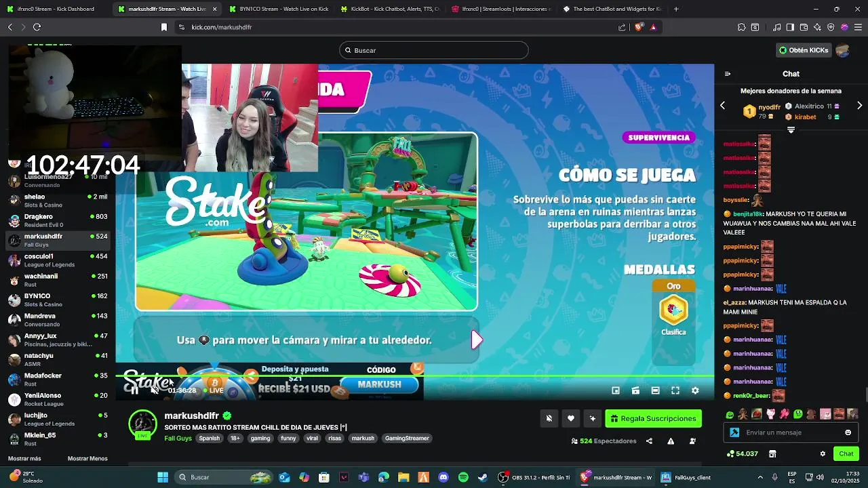
Task: Open picture-in-picture for the stream
Action: pyautogui.click(x=616, y=390)
